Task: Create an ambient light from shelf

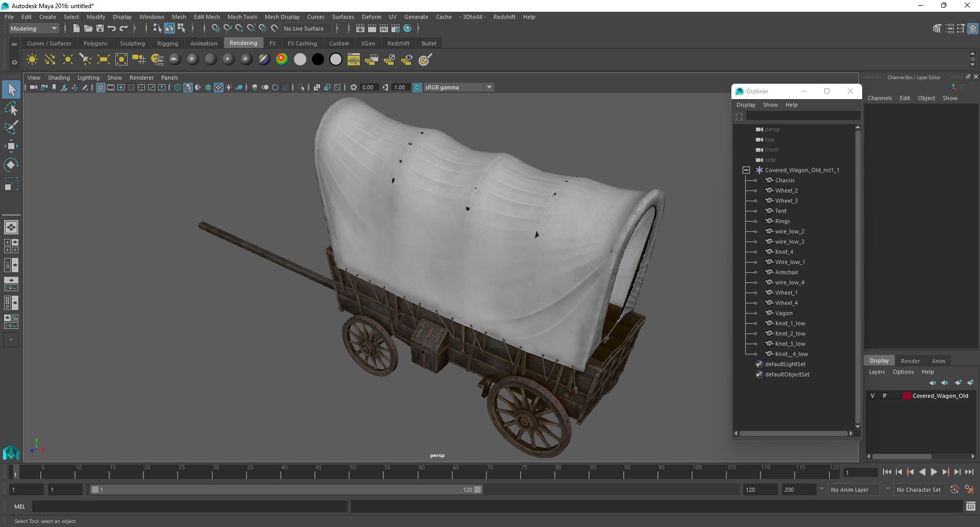Action: [32, 60]
